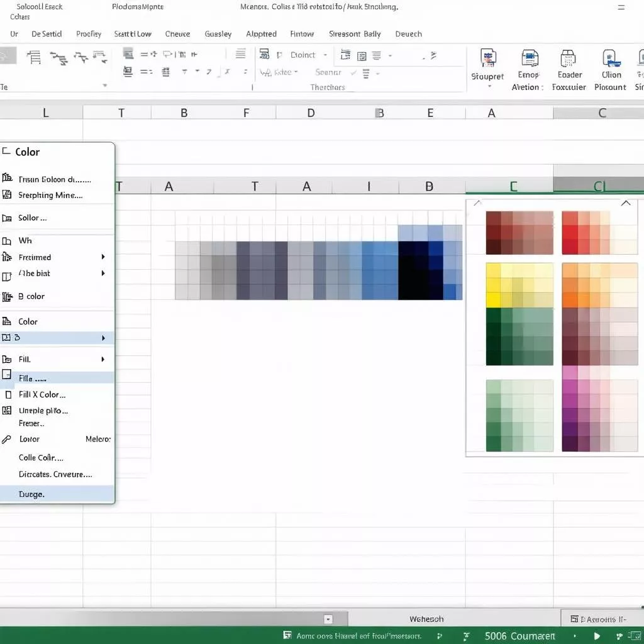
Task: Open the Cheuce ribbon tab
Action: (177, 34)
